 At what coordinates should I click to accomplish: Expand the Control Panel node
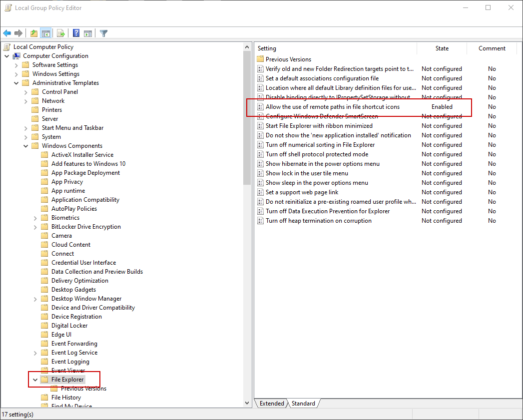(25, 92)
